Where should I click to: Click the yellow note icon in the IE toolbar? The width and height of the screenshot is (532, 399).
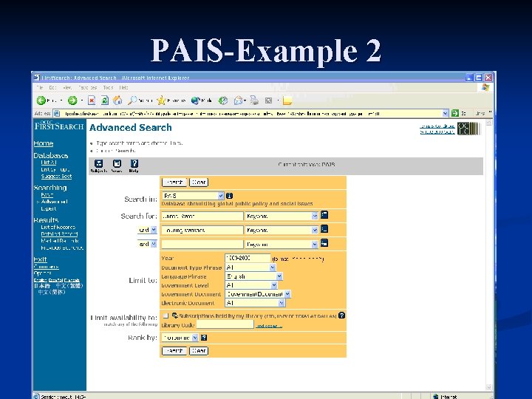tap(287, 100)
